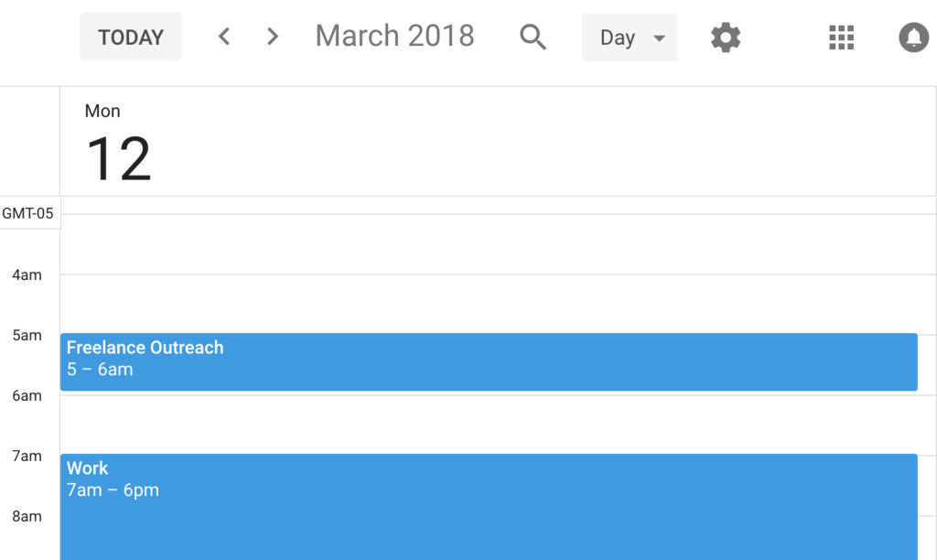The image size is (937, 560).
Task: Go to previous day arrow
Action: pos(224,37)
